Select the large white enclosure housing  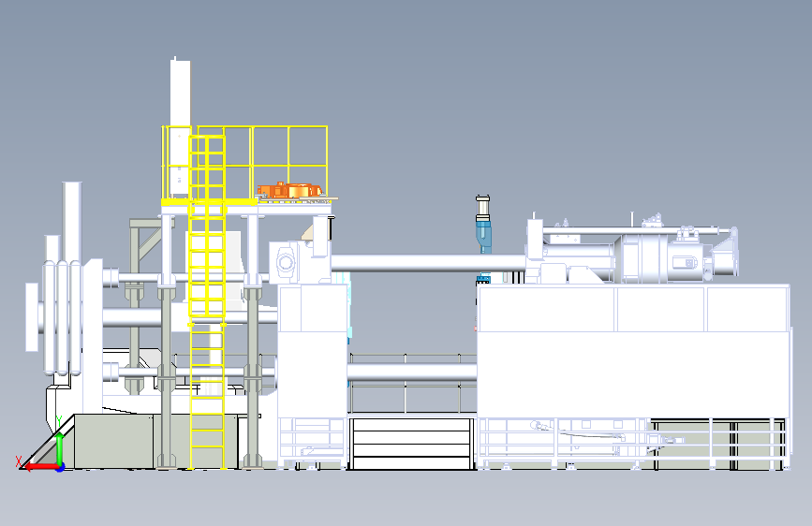(633, 352)
